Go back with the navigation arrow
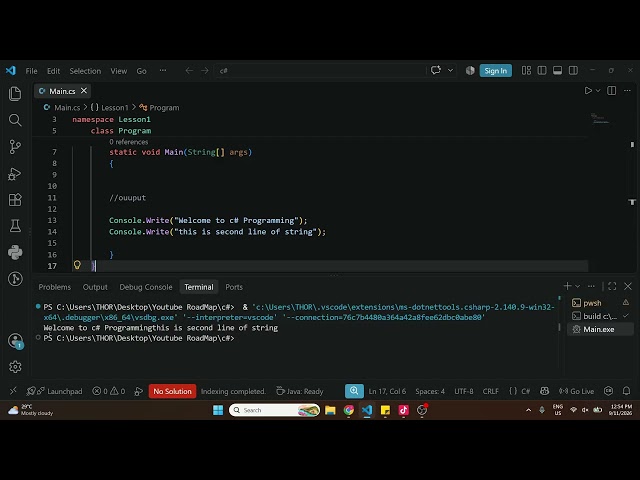Viewport: 640px width, 480px height. click(189, 71)
